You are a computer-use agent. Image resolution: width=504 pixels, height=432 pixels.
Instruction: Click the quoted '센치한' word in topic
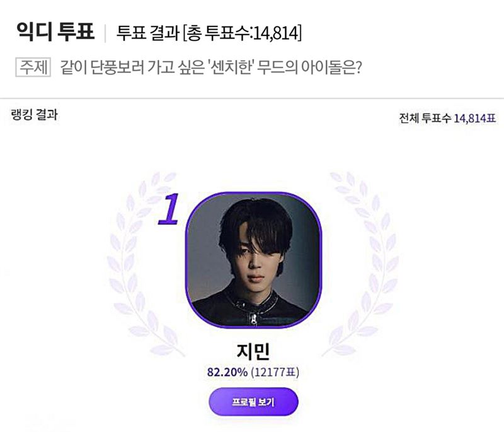click(x=231, y=67)
